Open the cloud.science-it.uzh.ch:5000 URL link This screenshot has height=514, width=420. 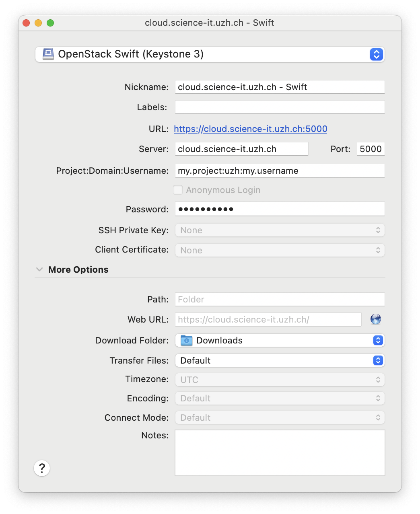point(250,129)
